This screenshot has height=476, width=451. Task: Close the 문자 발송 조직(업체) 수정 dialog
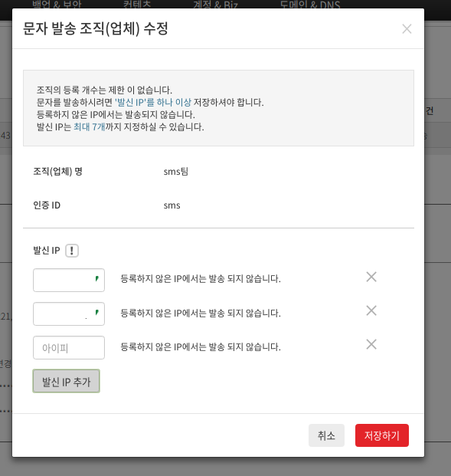point(407,29)
